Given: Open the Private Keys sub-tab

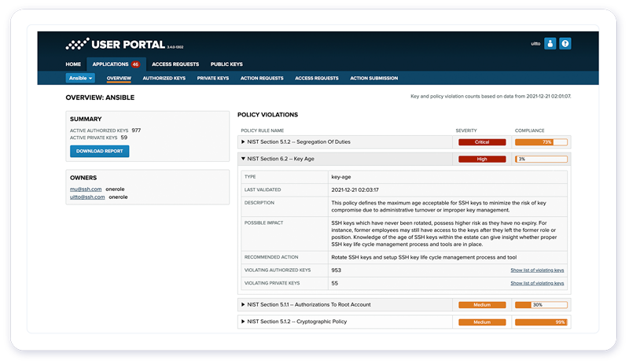Looking at the screenshot, I should [x=212, y=79].
